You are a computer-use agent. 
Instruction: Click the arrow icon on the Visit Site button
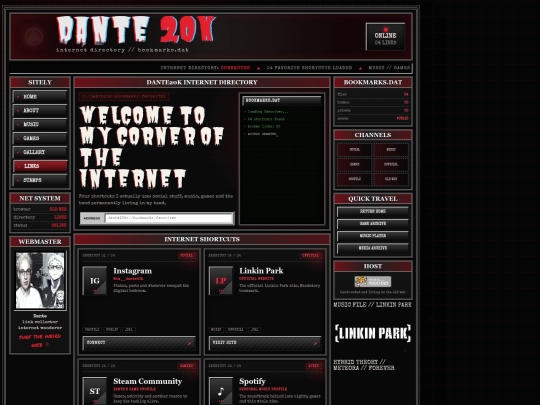tap(315, 343)
